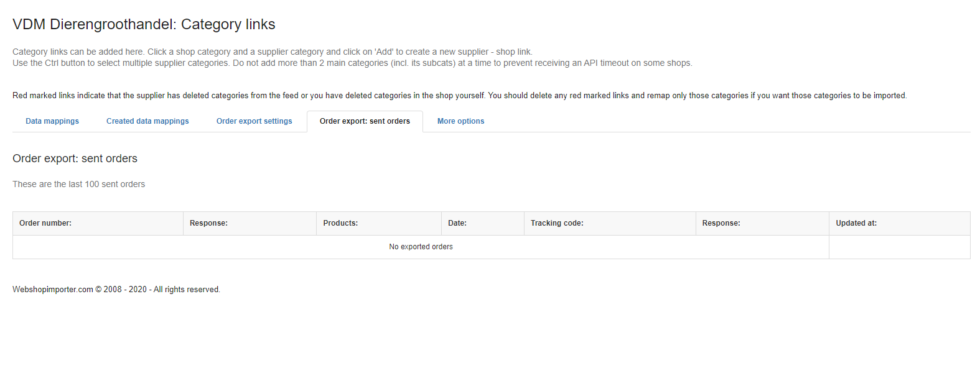Click the No exported orders row
This screenshot has width=980, height=368.
[421, 247]
